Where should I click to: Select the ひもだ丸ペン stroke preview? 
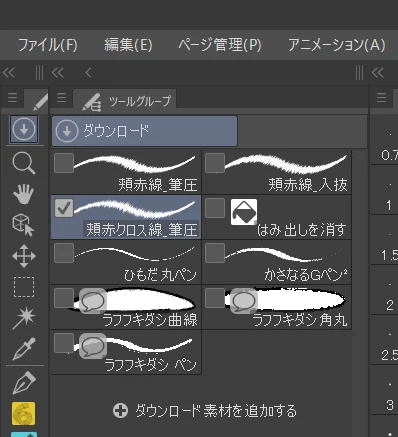[x=135, y=254]
